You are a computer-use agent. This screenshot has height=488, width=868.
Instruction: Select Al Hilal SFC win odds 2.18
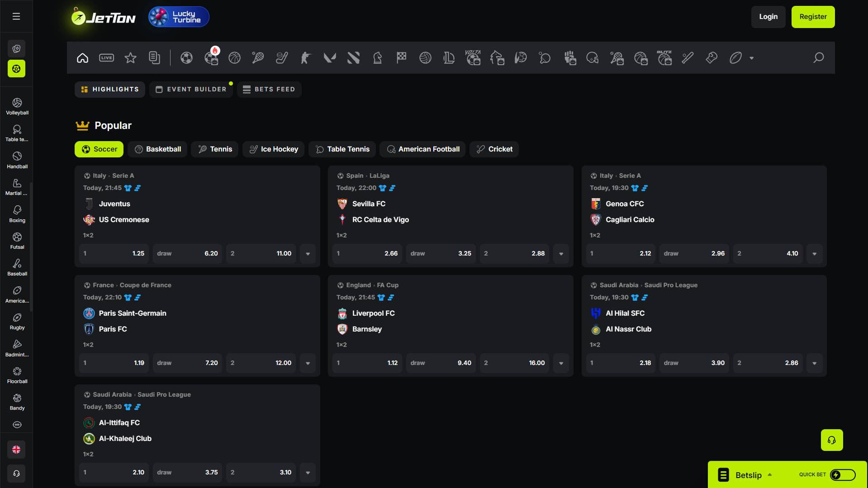621,363
